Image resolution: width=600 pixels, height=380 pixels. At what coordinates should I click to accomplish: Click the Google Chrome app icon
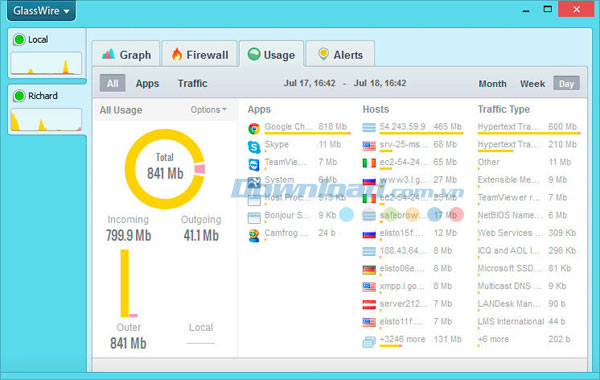254,129
